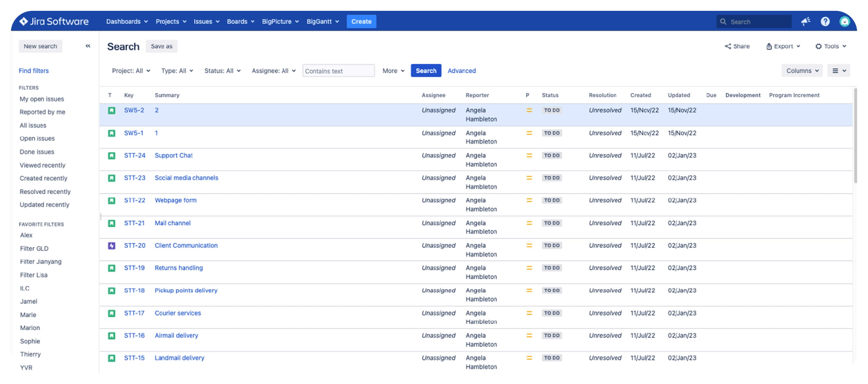The width and height of the screenshot is (868, 384).
Task: Switch to Advanced search link
Action: tap(462, 71)
